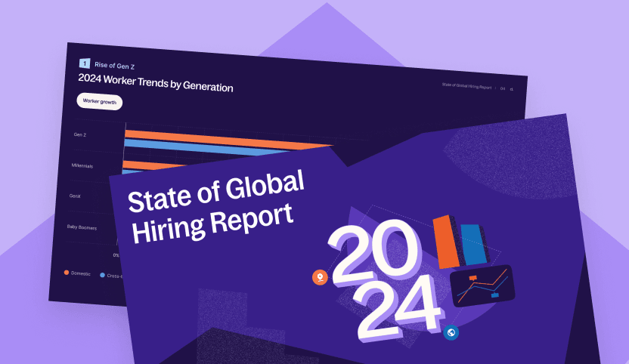
Task: Click the orange Gen Z chart bar
Action: coord(227,140)
